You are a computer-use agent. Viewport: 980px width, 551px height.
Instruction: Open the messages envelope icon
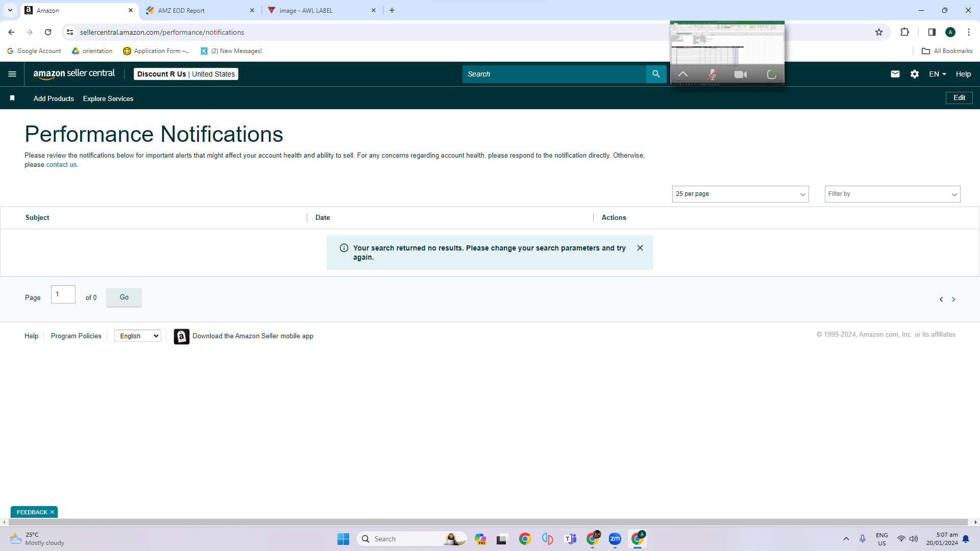point(895,74)
